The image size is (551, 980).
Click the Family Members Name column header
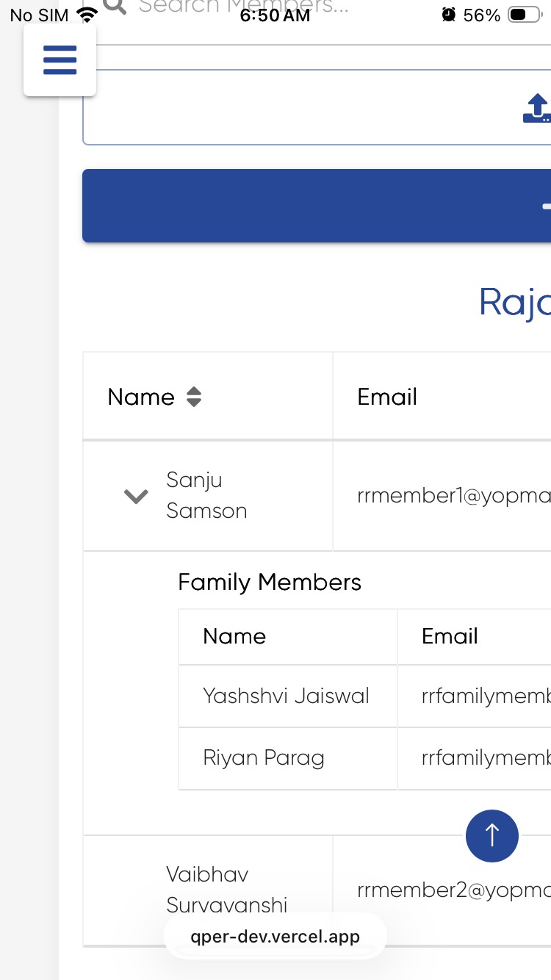pyautogui.click(x=234, y=636)
